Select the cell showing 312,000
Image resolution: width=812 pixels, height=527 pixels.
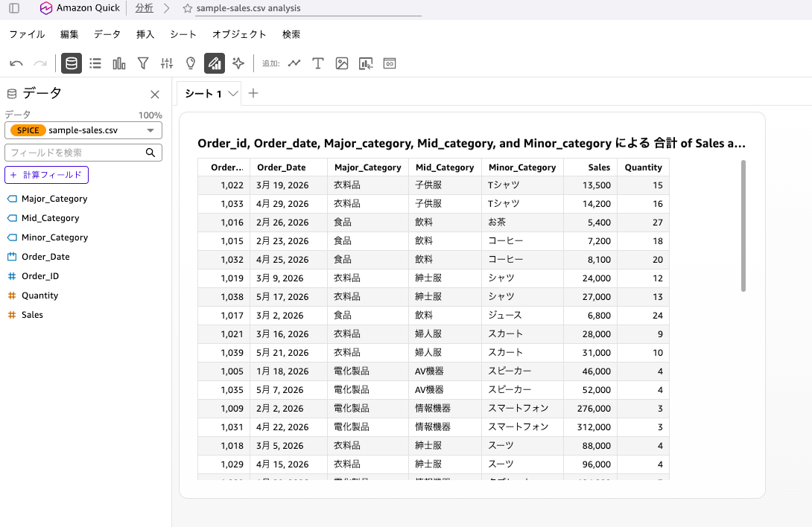(590, 427)
